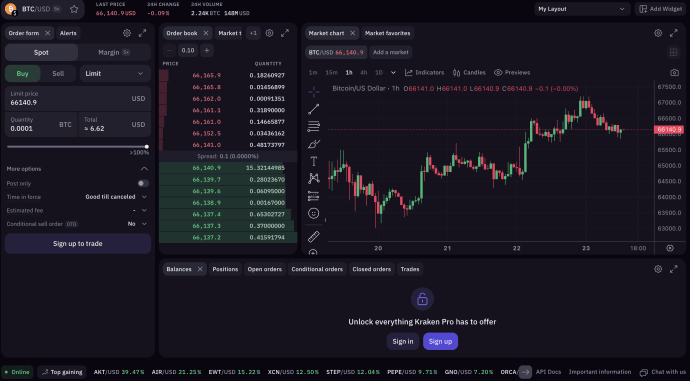Viewport: 690px width, 381px height.
Task: Open the Open orders tab
Action: click(264, 269)
